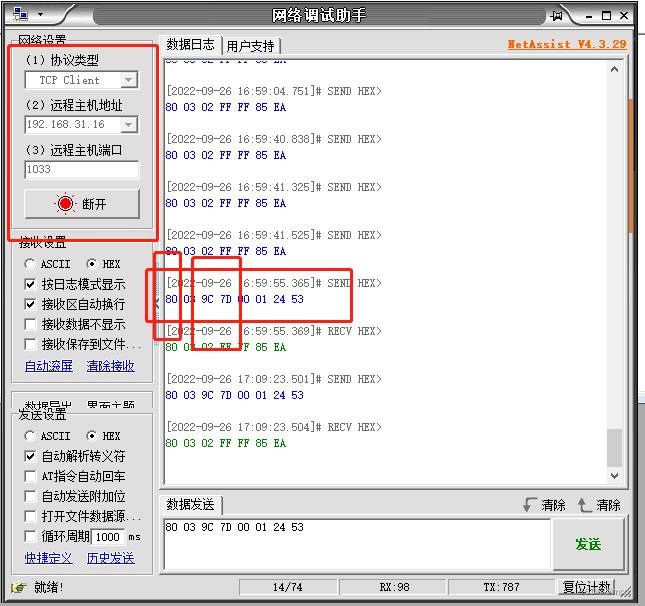Open the 历史发送 link
645x606 pixels.
(x=110, y=558)
